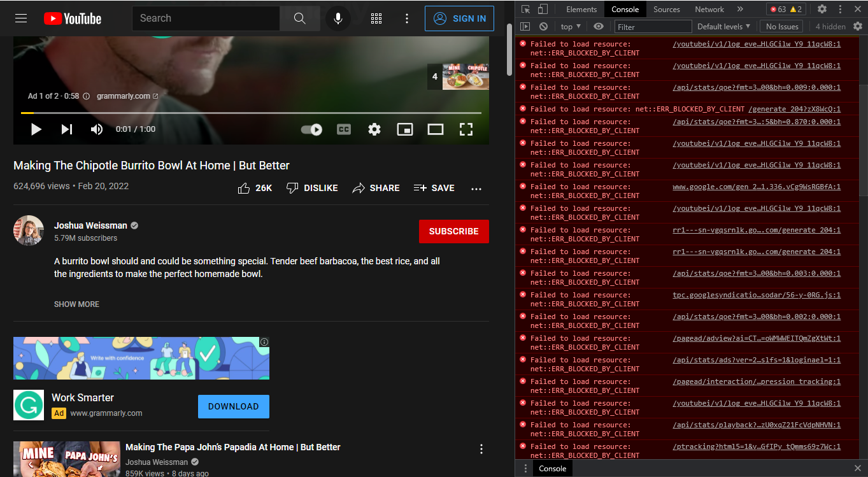
Task: Toggle autoplay switch in player
Action: click(311, 129)
